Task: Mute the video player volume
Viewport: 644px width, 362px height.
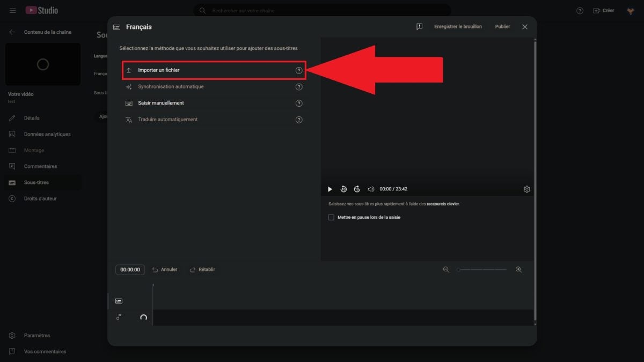Action: click(x=371, y=189)
